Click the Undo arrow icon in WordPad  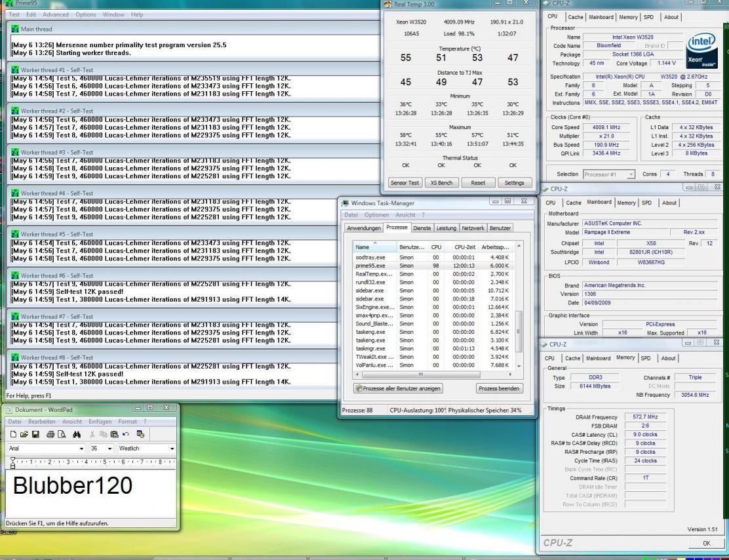click(x=125, y=434)
